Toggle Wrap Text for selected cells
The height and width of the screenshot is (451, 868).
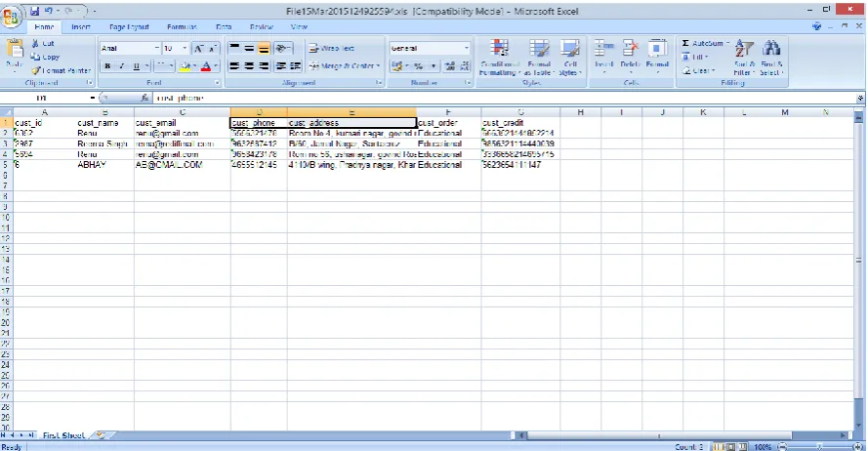click(332, 49)
